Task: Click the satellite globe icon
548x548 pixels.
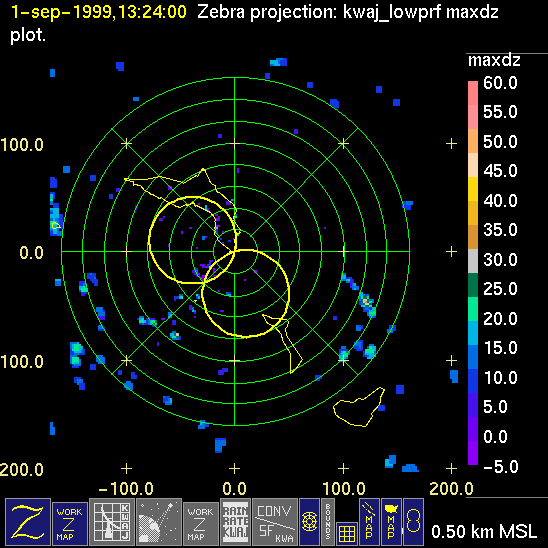Action: (x=159, y=522)
